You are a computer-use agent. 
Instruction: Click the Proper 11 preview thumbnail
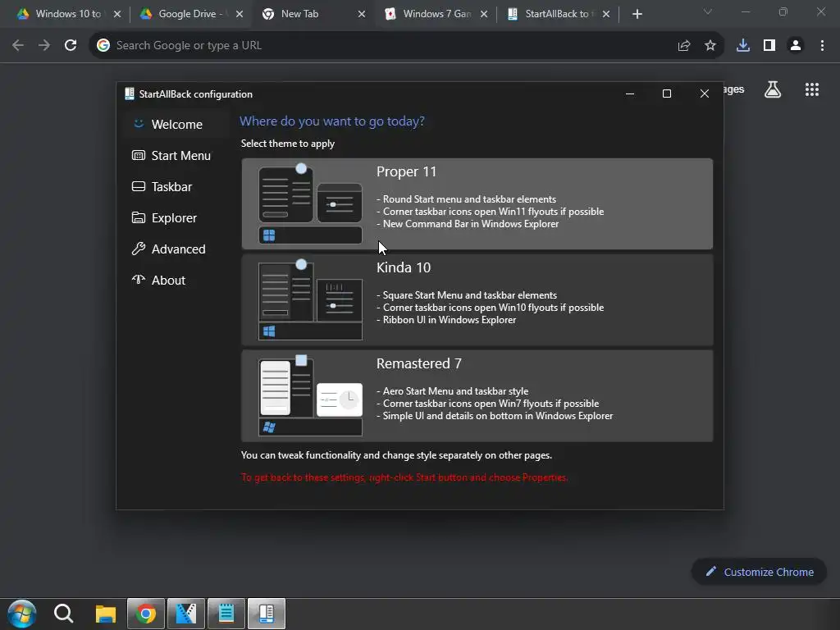pos(310,203)
